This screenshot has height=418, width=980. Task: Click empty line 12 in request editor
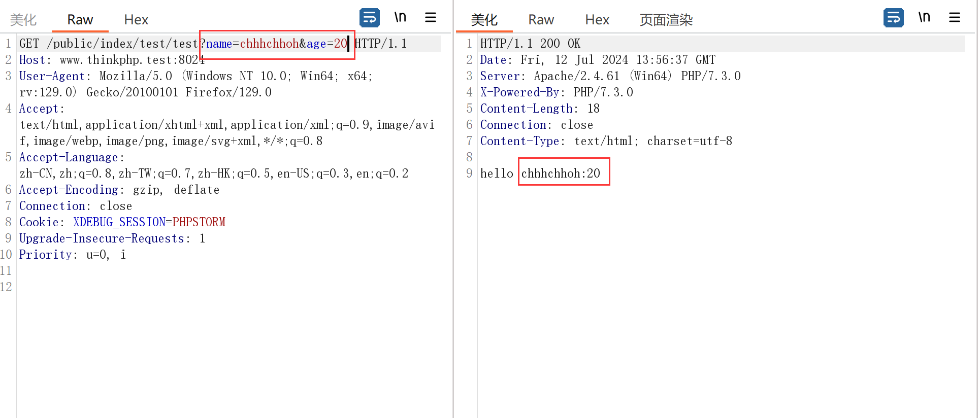[228, 287]
